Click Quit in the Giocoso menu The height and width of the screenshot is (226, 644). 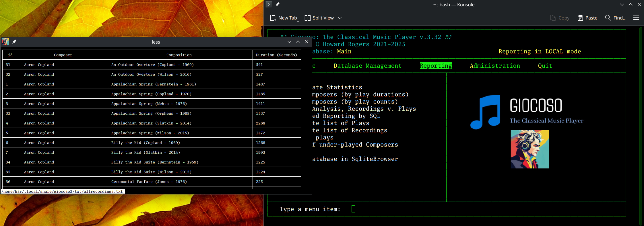point(545,66)
